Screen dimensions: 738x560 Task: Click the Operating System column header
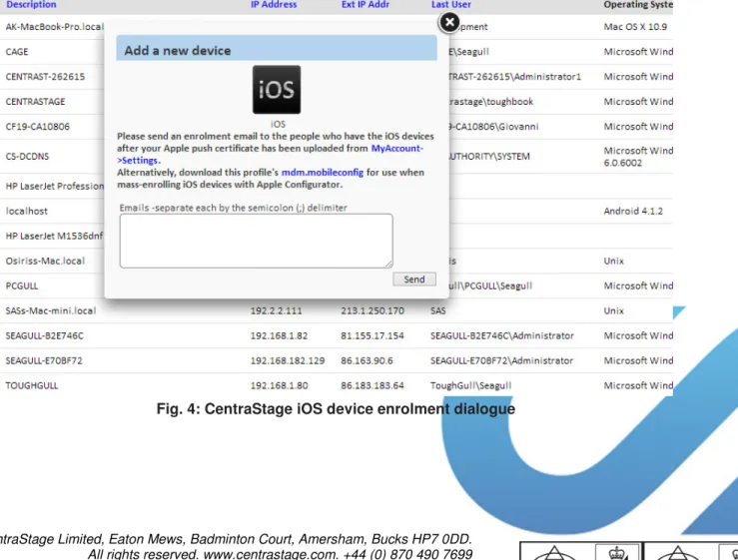click(638, 5)
